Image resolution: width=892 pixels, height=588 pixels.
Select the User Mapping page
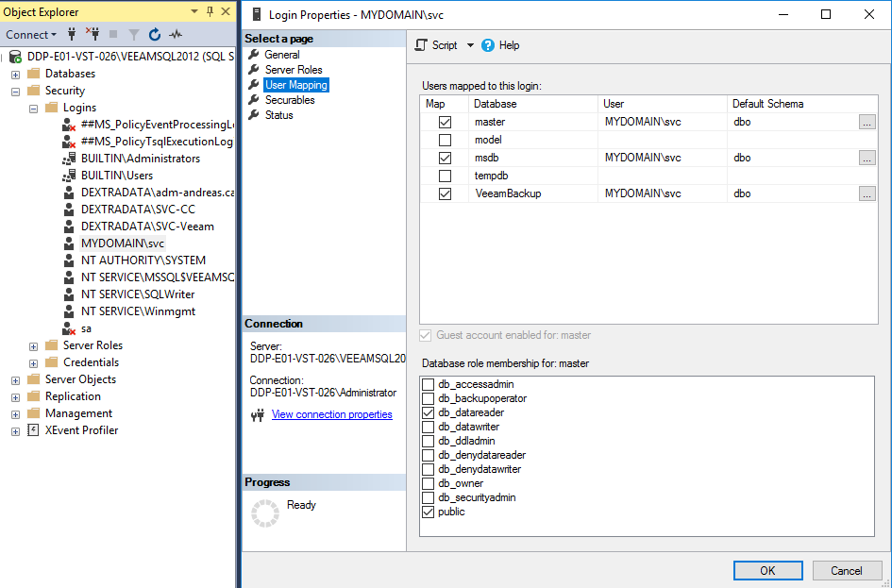[x=296, y=85]
